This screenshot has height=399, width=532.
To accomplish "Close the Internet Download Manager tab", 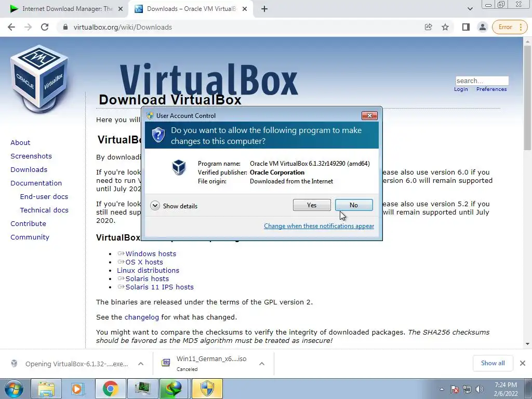I will pyautogui.click(x=121, y=9).
